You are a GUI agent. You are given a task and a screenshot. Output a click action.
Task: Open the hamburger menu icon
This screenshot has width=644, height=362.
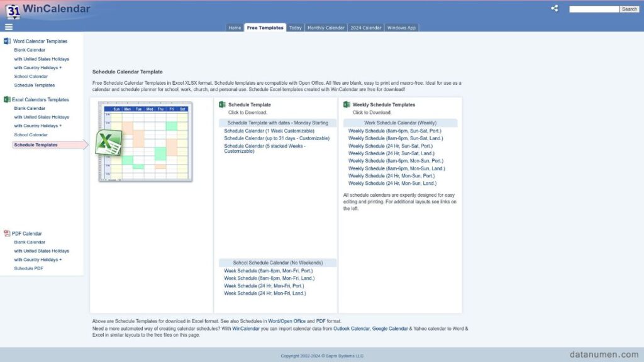pyautogui.click(x=9, y=27)
